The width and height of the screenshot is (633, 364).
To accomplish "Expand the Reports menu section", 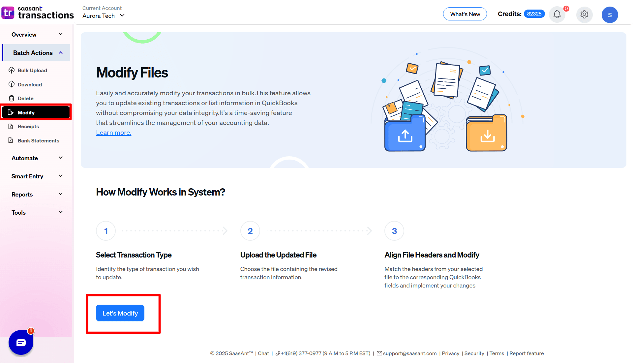I will pos(36,195).
